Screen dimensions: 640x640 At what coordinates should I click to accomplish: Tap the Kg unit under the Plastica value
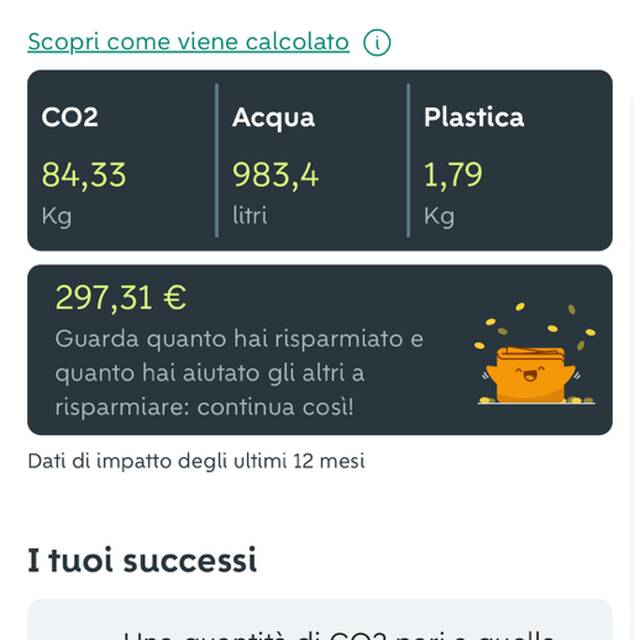pos(439,215)
